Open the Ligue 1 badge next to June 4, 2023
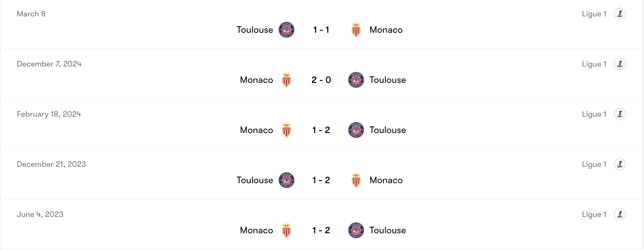The image size is (644, 250). [620, 214]
